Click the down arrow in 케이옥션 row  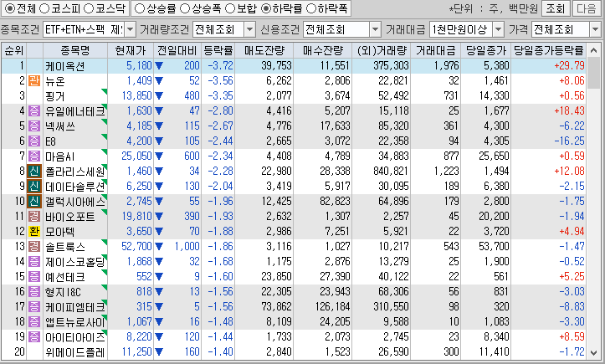[159, 66]
